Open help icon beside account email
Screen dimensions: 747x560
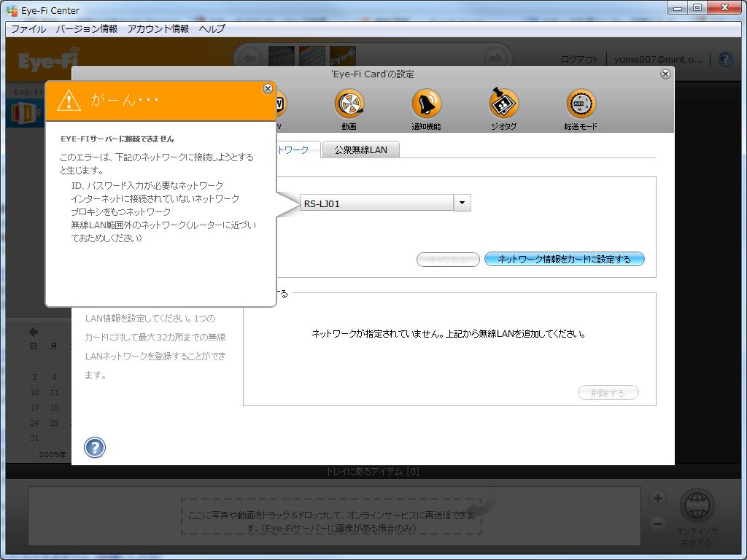(x=725, y=59)
